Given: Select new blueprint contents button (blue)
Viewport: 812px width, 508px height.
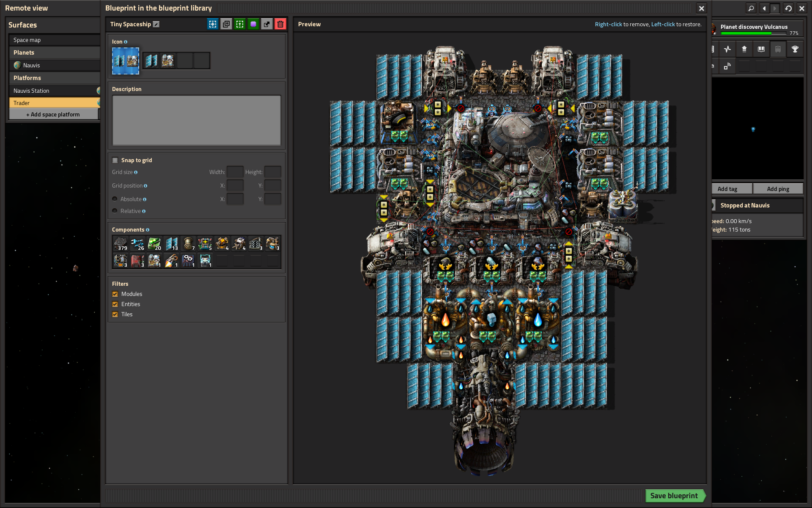Looking at the screenshot, I should pyautogui.click(x=213, y=24).
